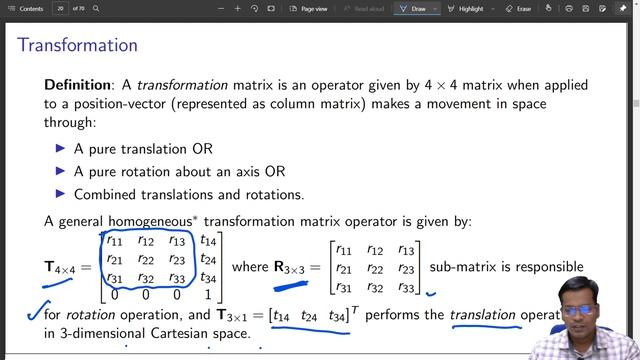Click 'A pure rotation about an axis OR' bullet
This screenshot has height=360, width=640.
click(180, 171)
